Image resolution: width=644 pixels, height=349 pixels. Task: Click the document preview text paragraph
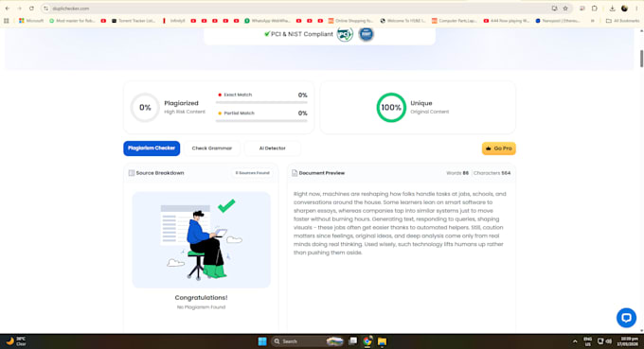[400, 223]
